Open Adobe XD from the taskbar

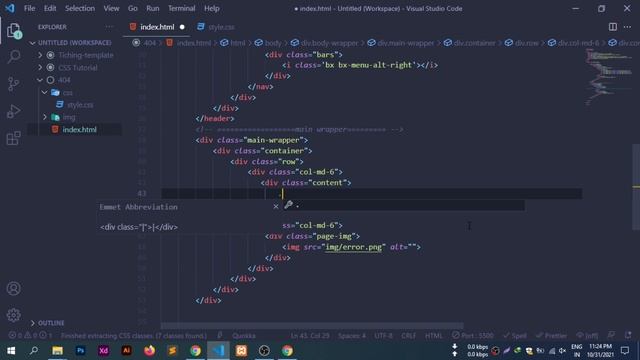[x=103, y=351]
